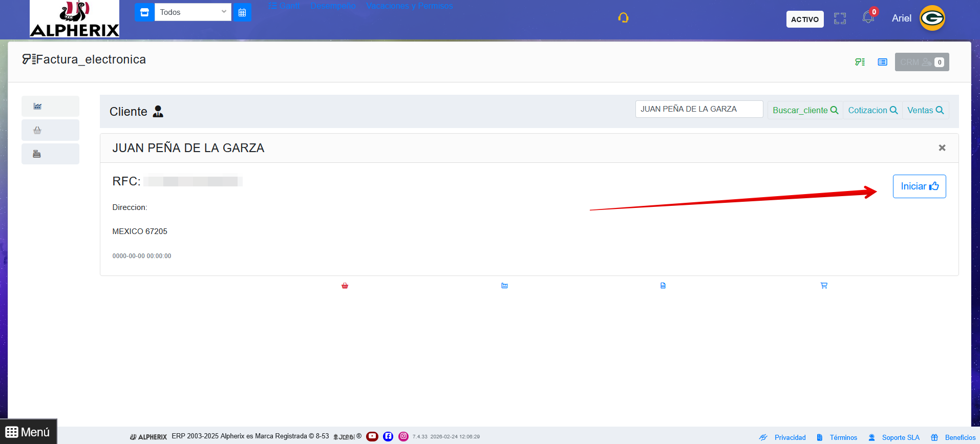The image size is (980, 444).
Task: Open the Gantt menu item
Action: tap(284, 6)
